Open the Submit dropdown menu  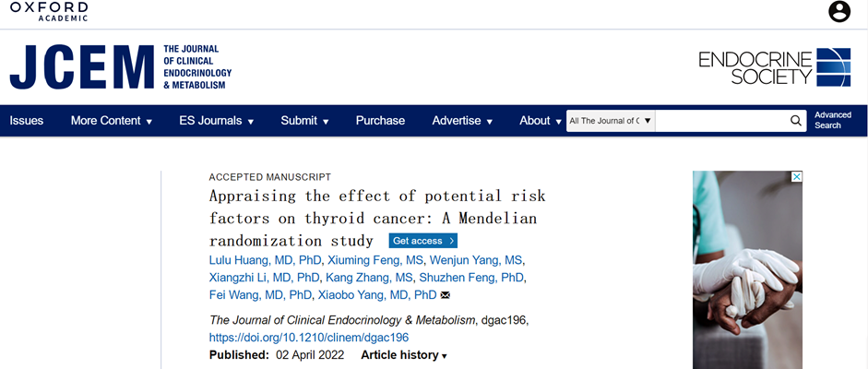[304, 120]
